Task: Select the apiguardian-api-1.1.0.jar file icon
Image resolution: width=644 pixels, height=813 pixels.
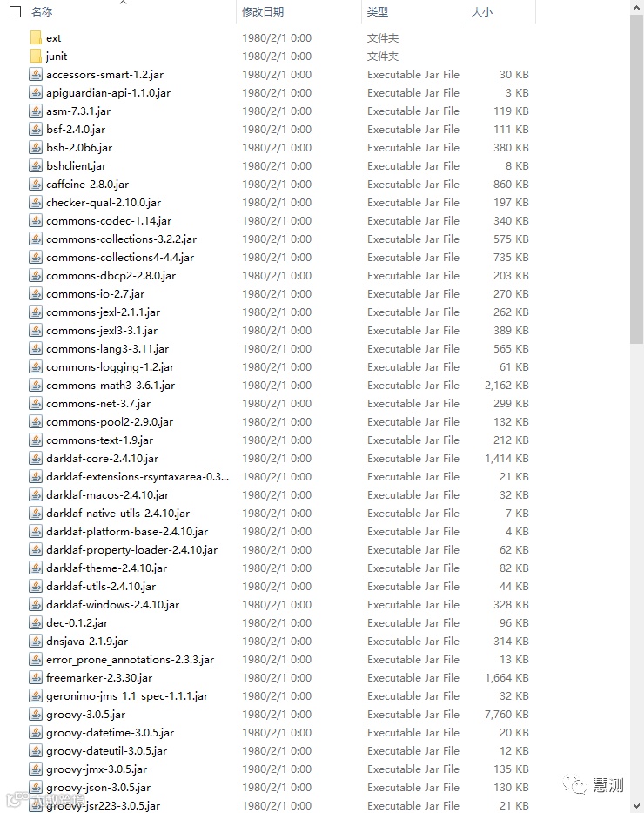Action: coord(36,93)
